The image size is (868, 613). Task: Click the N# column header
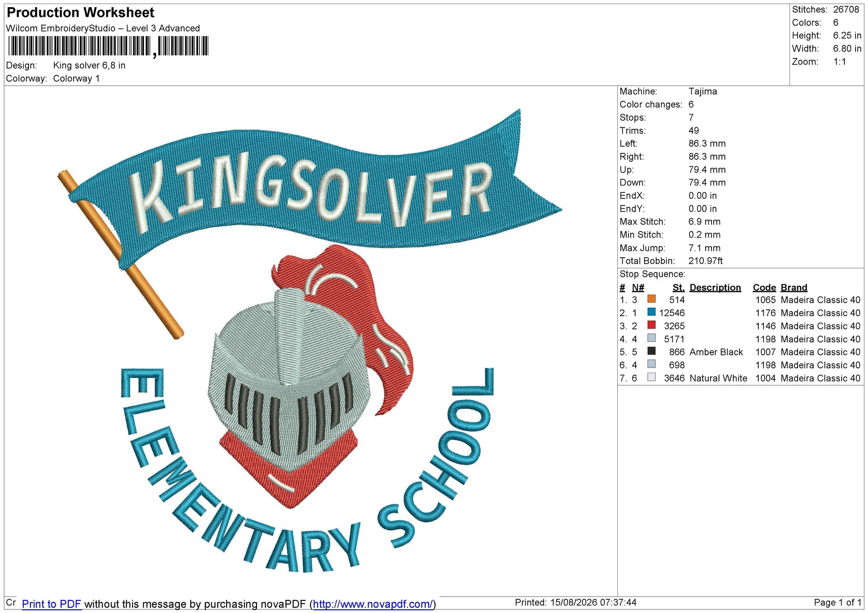[638, 288]
